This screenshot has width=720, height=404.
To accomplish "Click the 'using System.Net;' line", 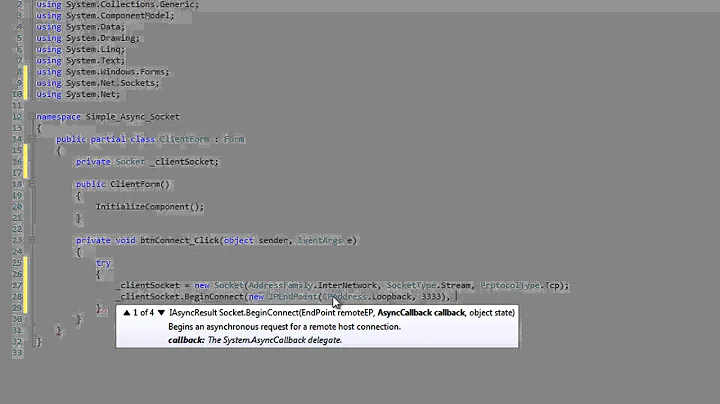I will coord(78,94).
